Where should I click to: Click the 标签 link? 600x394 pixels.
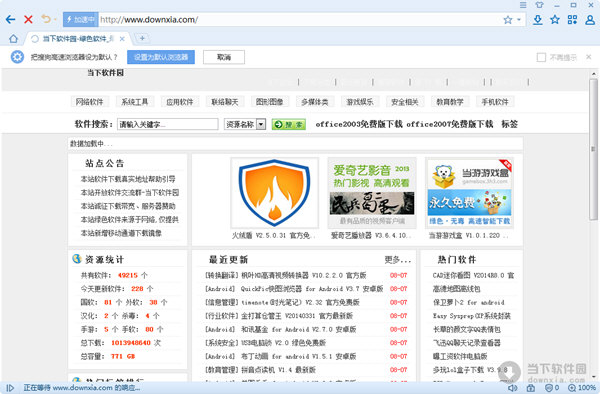pyautogui.click(x=509, y=124)
